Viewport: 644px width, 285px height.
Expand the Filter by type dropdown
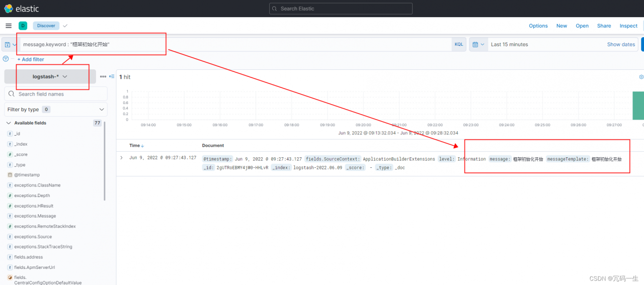pos(56,109)
